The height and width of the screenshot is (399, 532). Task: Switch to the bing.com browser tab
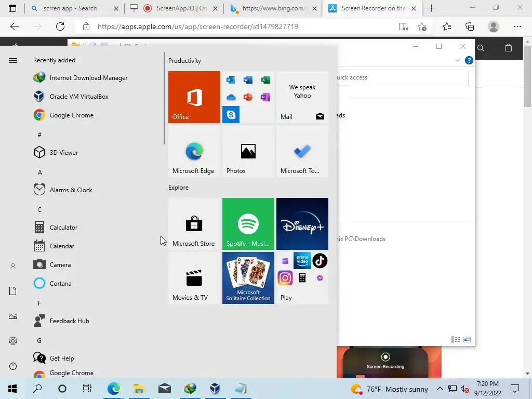[273, 8]
